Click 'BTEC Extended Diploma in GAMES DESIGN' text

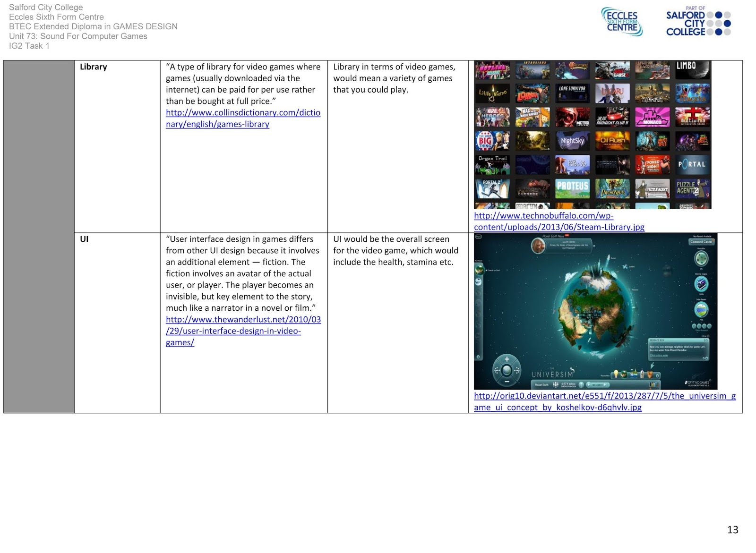pyautogui.click(x=93, y=26)
